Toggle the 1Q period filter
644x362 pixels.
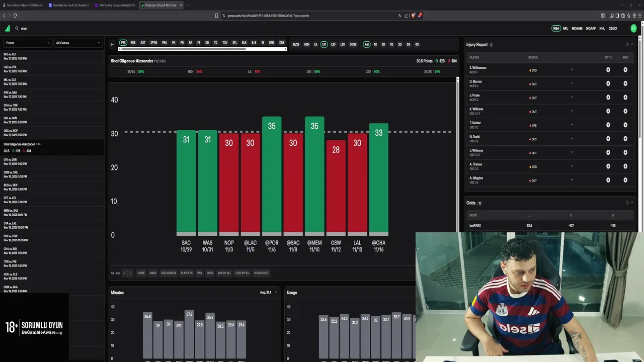point(391,44)
